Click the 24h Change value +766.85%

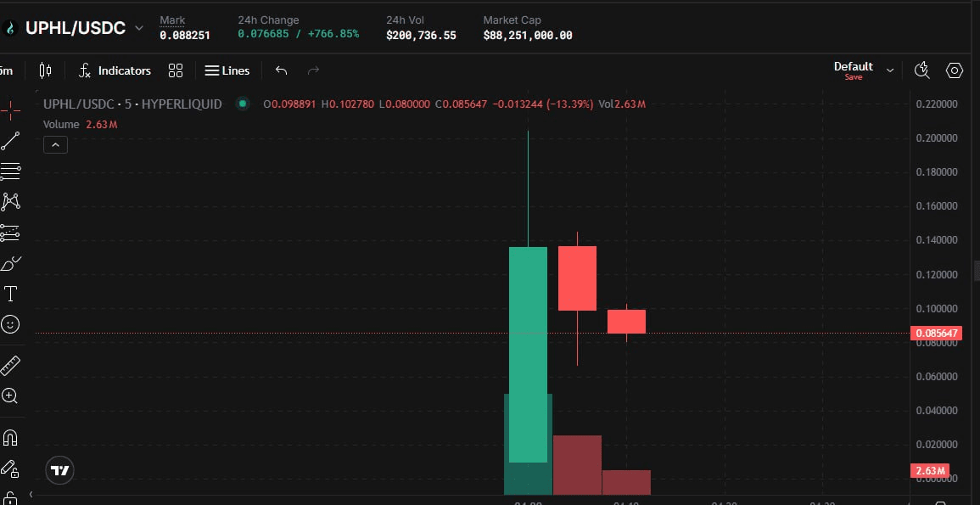(333, 34)
